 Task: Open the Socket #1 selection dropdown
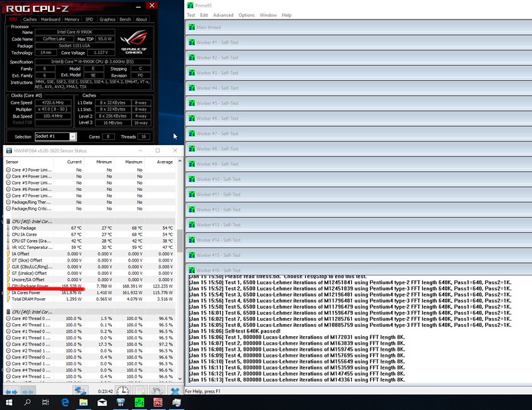(x=55, y=136)
